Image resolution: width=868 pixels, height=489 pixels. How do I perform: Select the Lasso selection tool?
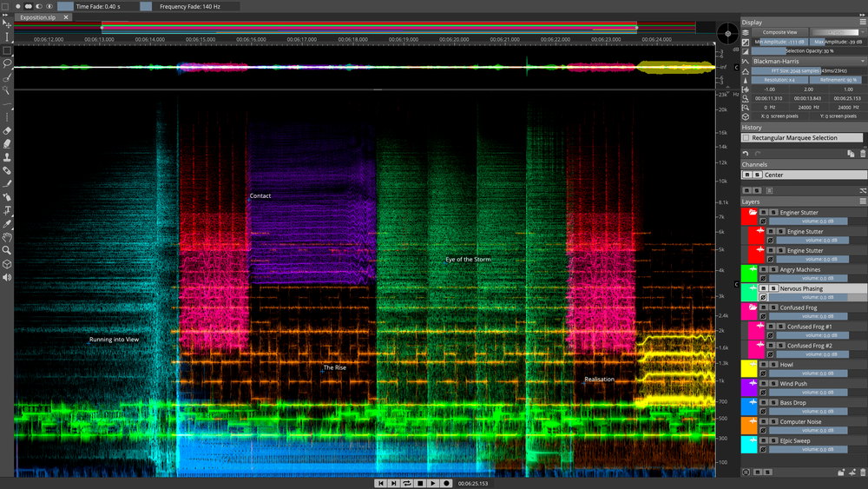click(7, 63)
